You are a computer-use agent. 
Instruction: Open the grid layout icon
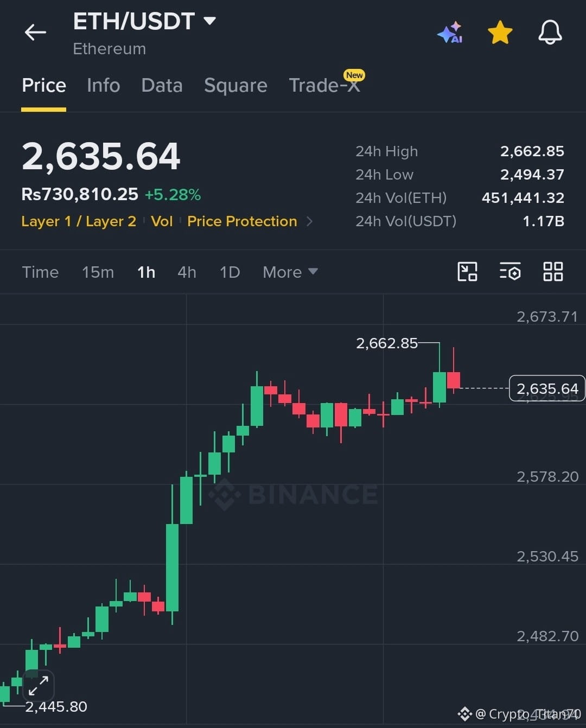point(553,271)
